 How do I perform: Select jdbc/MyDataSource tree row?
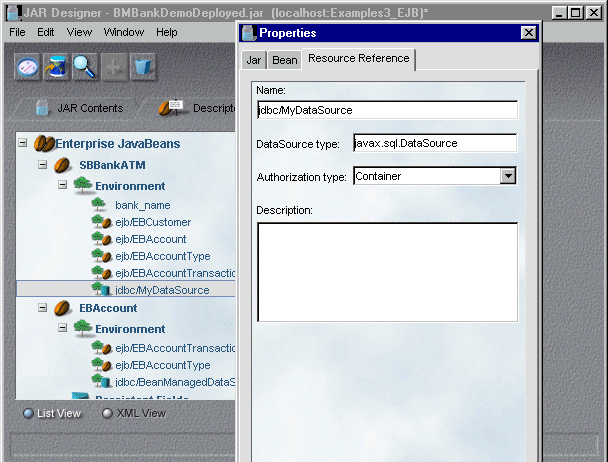(126, 290)
